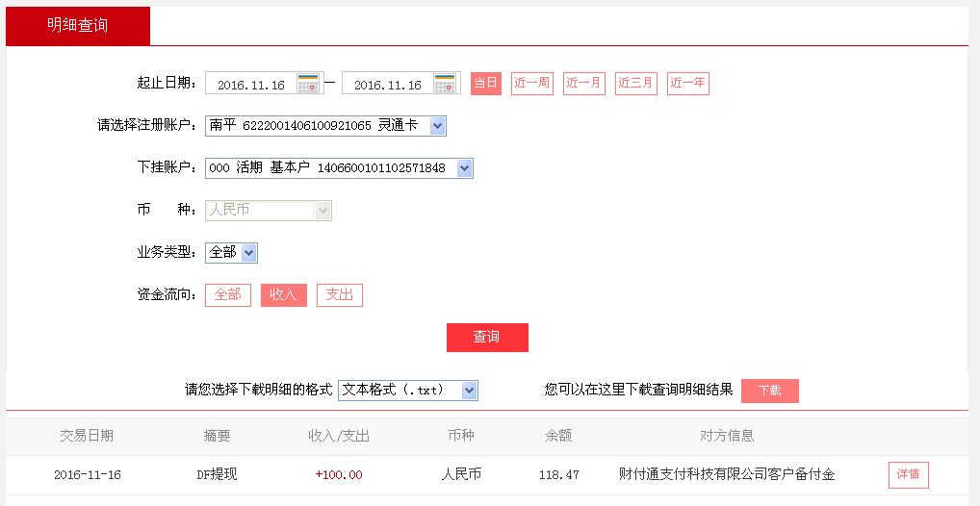View 详情 for the DF提现 transaction
Image resolution: width=980 pixels, height=506 pixels.
point(908,475)
